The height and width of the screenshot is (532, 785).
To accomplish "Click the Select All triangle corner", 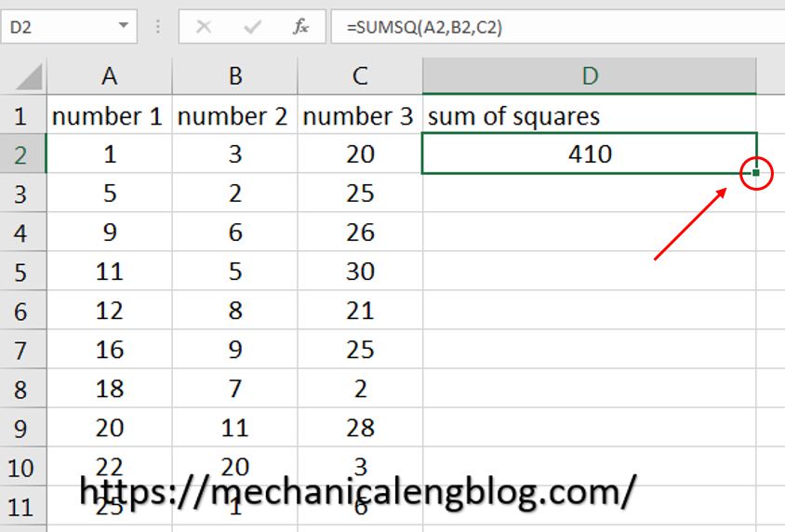I will (29, 77).
